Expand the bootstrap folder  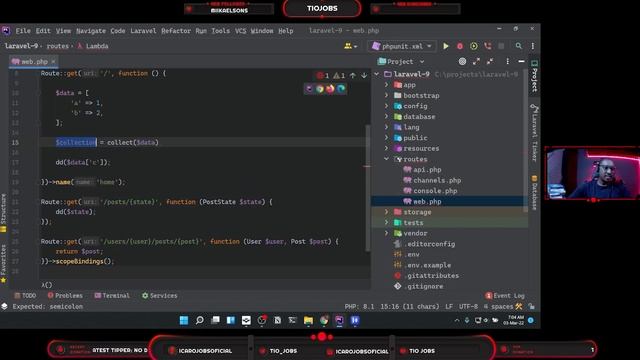click(387, 96)
